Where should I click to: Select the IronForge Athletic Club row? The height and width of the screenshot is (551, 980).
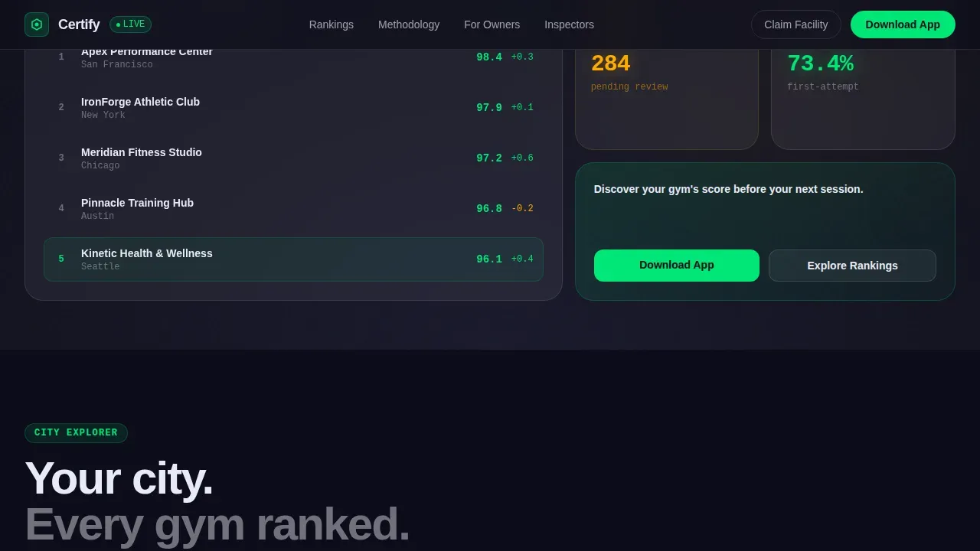point(293,108)
